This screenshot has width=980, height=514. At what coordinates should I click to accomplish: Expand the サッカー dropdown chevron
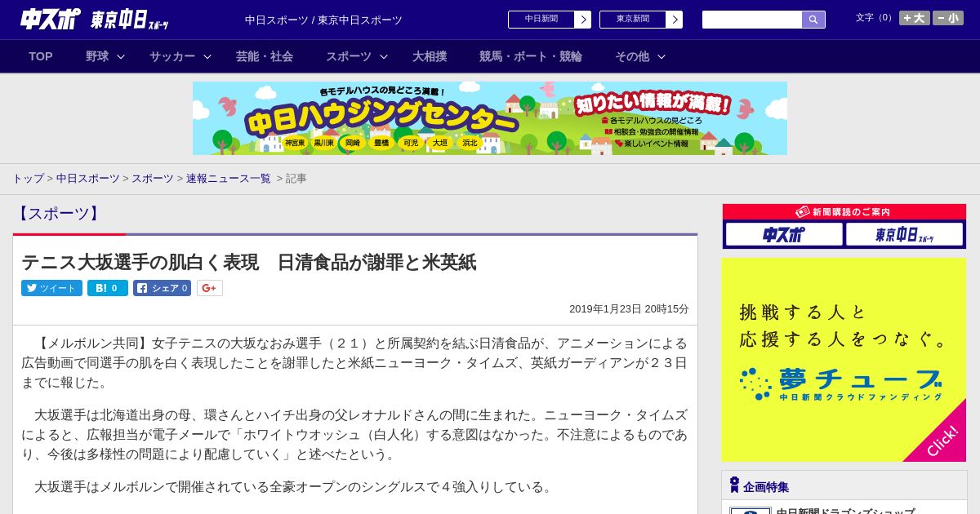(207, 56)
